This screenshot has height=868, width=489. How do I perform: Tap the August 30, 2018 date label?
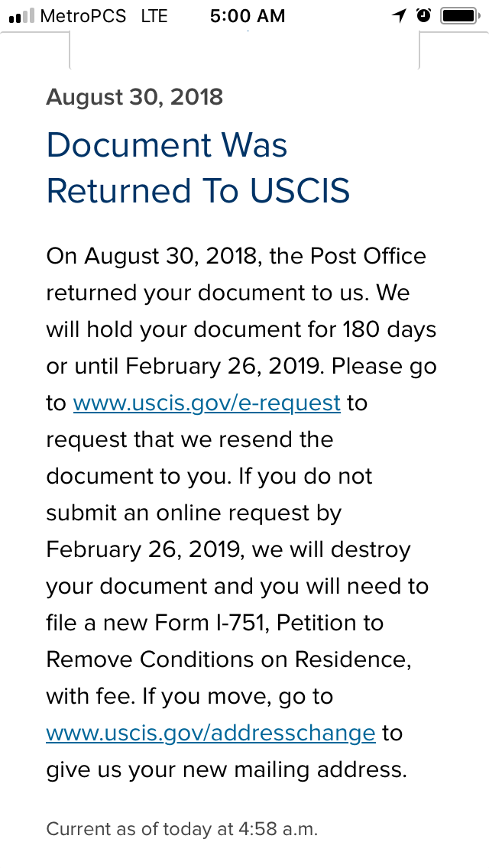click(134, 98)
